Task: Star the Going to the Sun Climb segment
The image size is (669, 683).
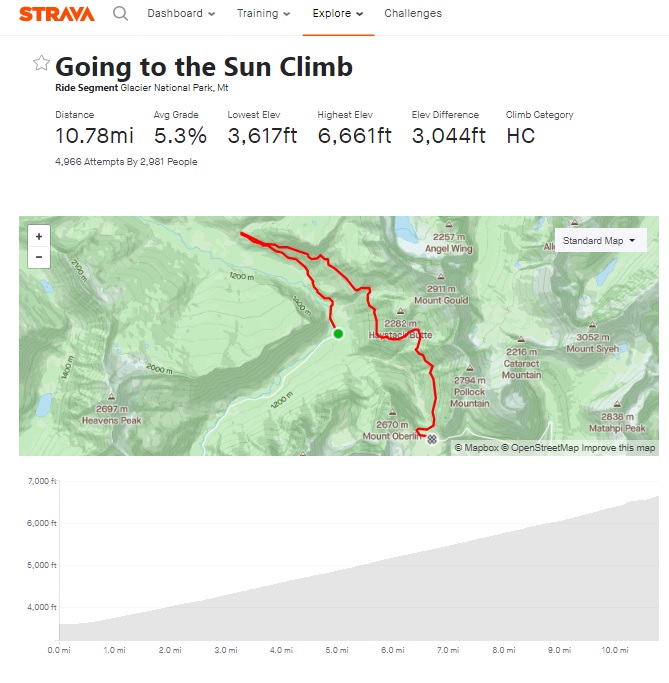Action: click(x=41, y=63)
